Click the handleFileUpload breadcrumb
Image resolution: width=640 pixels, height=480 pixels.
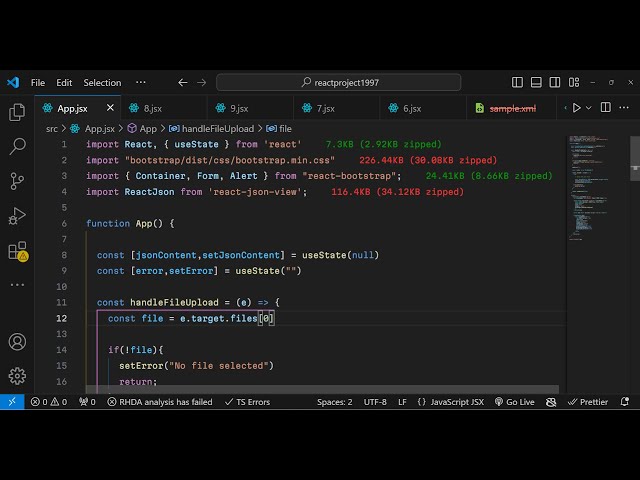pyautogui.click(x=210, y=128)
